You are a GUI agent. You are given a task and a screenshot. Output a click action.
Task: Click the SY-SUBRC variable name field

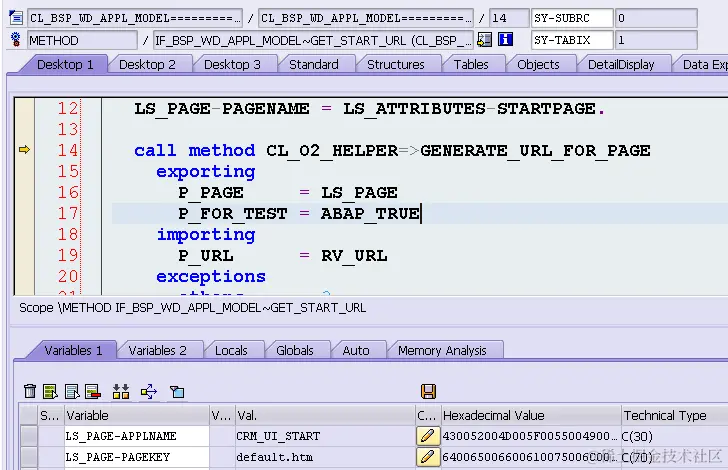[572, 18]
